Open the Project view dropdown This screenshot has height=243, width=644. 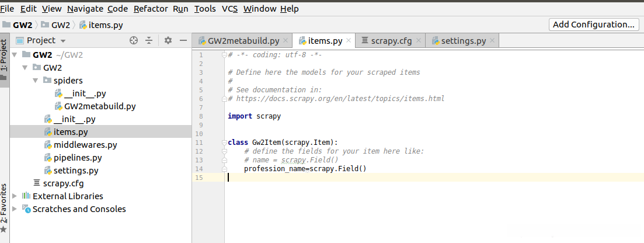(x=63, y=41)
